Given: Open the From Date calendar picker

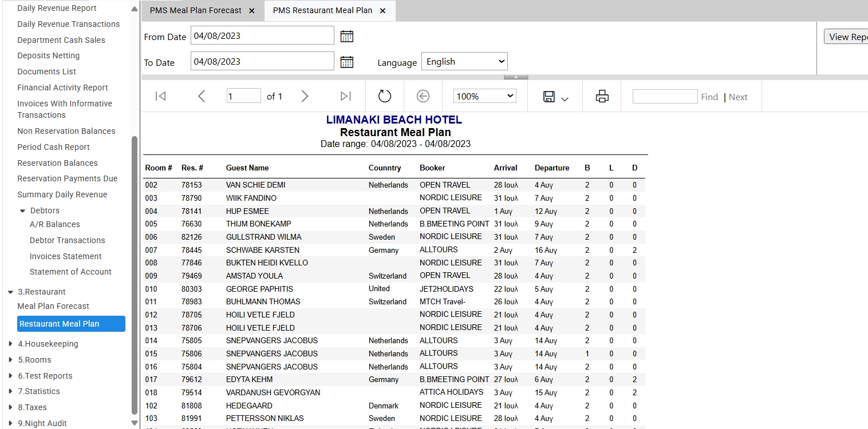Looking at the screenshot, I should click(347, 36).
